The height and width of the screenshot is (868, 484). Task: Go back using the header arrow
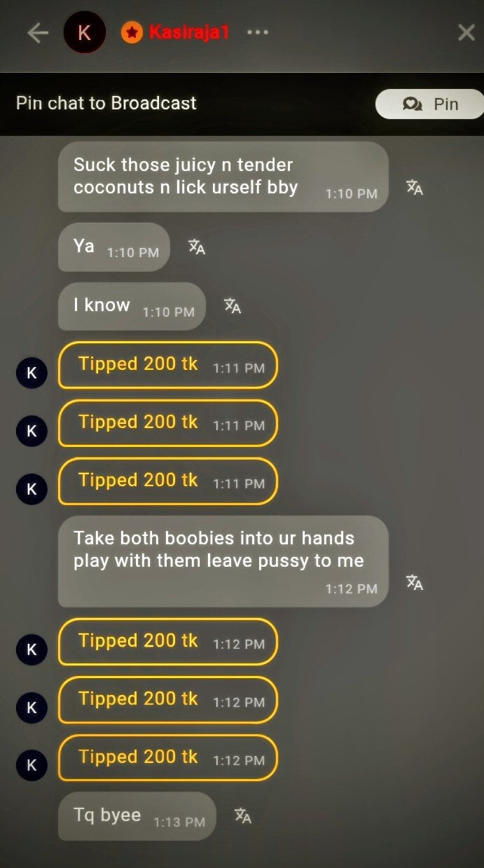point(38,33)
